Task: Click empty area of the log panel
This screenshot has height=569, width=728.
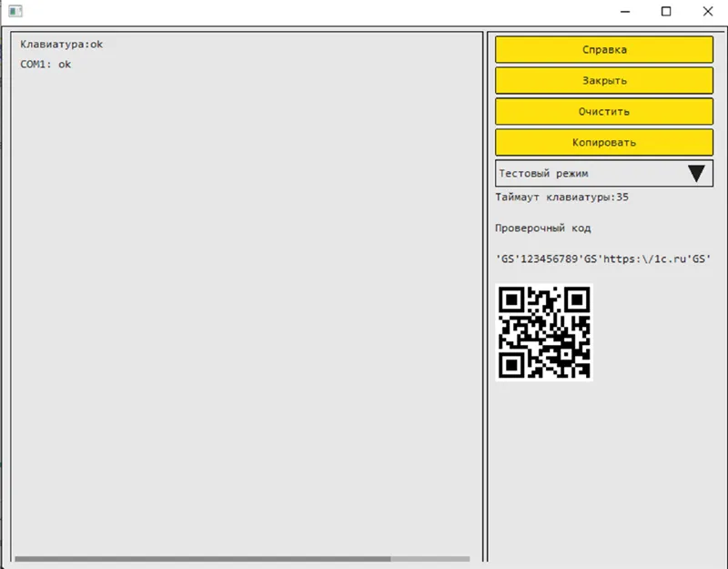Action: tap(246, 302)
